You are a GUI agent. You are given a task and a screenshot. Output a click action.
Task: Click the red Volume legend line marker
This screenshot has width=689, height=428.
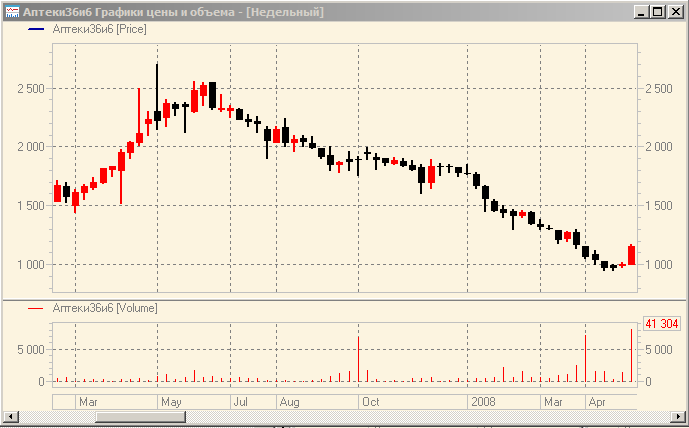pyautogui.click(x=36, y=308)
